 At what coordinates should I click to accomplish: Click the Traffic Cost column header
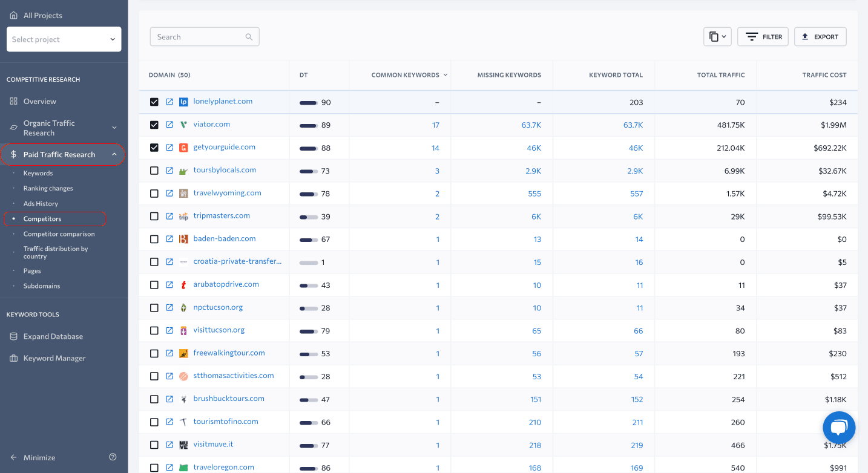coord(824,75)
